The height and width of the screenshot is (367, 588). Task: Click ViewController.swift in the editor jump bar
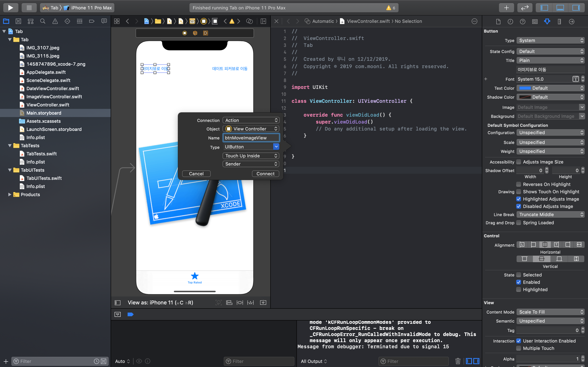tap(368, 21)
